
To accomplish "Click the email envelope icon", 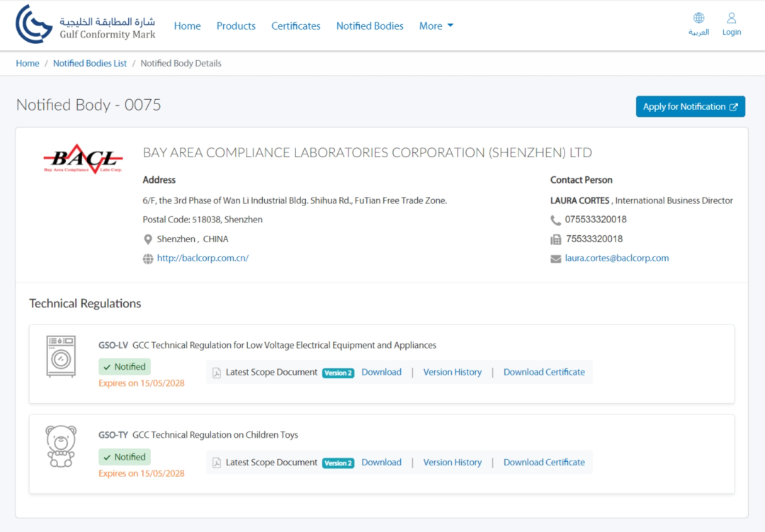I will click(556, 259).
